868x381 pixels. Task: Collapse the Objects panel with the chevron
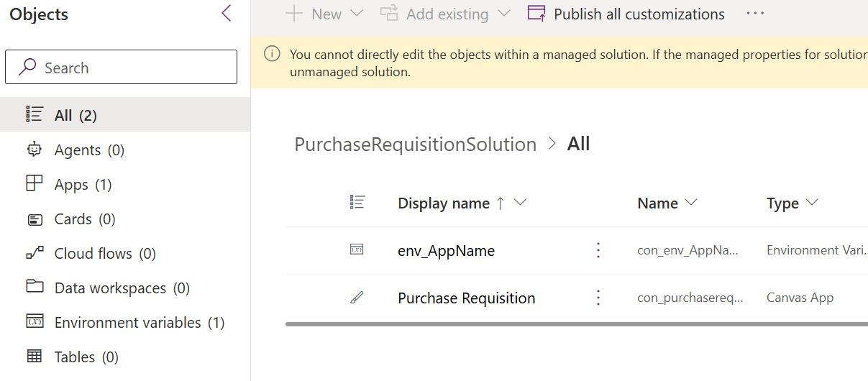pos(227,14)
